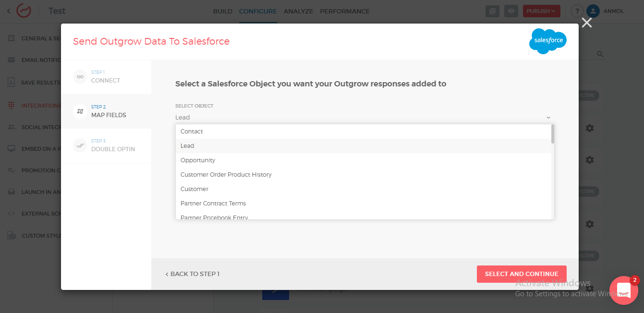Switch to the Analyze tab
This screenshot has height=313, width=644.
(298, 11)
